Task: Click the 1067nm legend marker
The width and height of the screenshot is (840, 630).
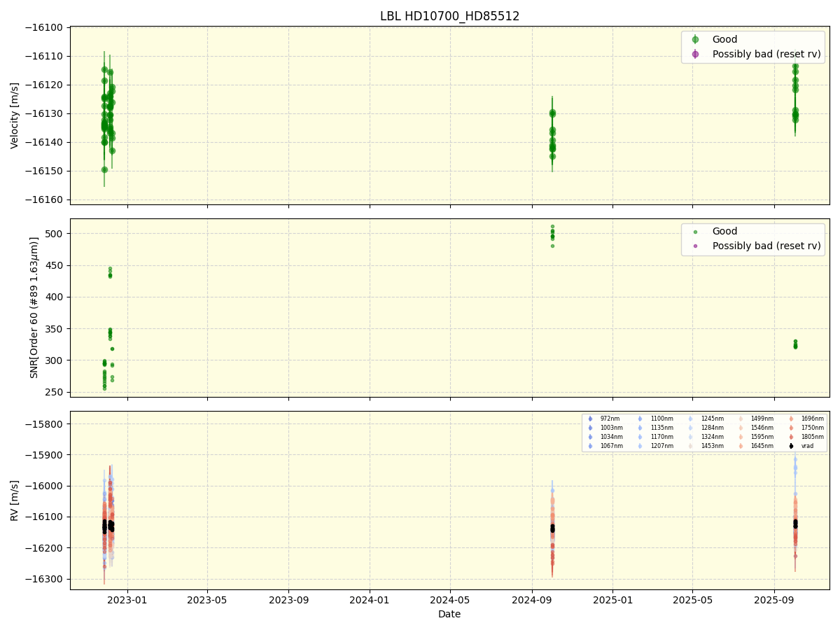Action: tap(590, 446)
